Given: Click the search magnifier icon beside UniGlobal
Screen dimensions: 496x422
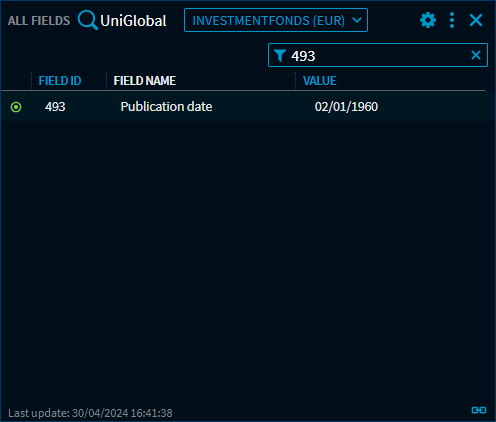Looking at the screenshot, I should [88, 20].
